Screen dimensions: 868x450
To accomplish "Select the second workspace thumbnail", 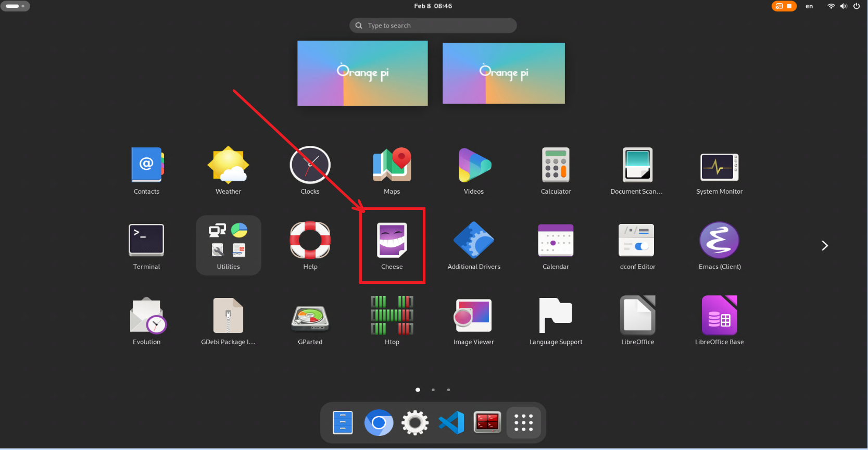I will (x=504, y=73).
